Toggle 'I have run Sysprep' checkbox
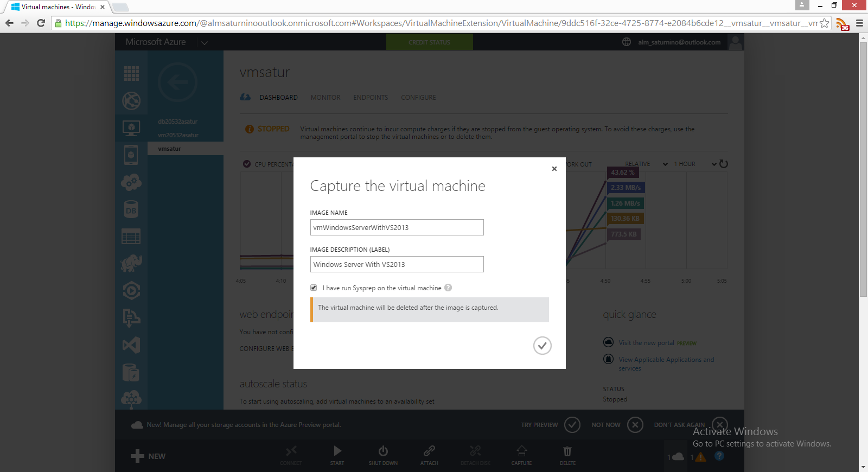Screen dimensions: 868x472 click(314, 288)
